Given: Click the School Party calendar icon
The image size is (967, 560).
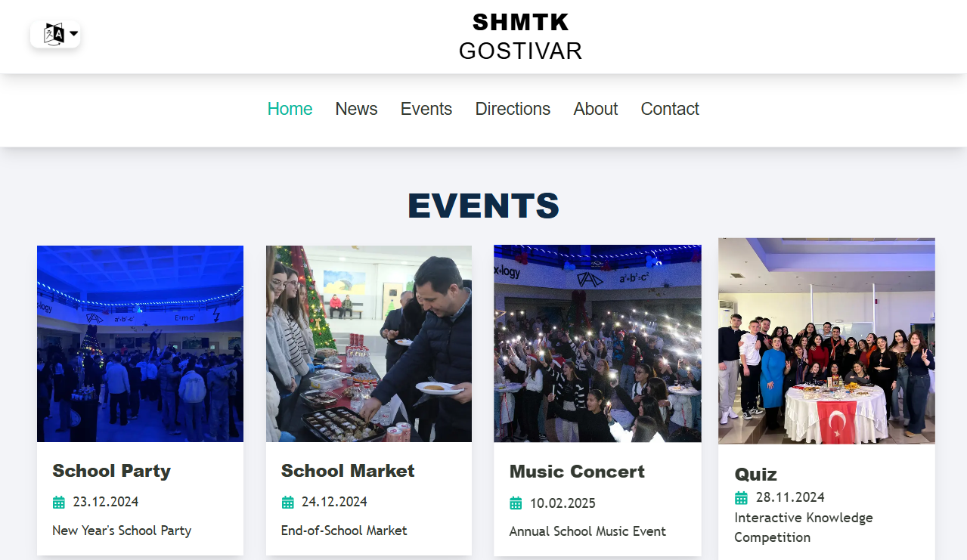Looking at the screenshot, I should coord(58,502).
